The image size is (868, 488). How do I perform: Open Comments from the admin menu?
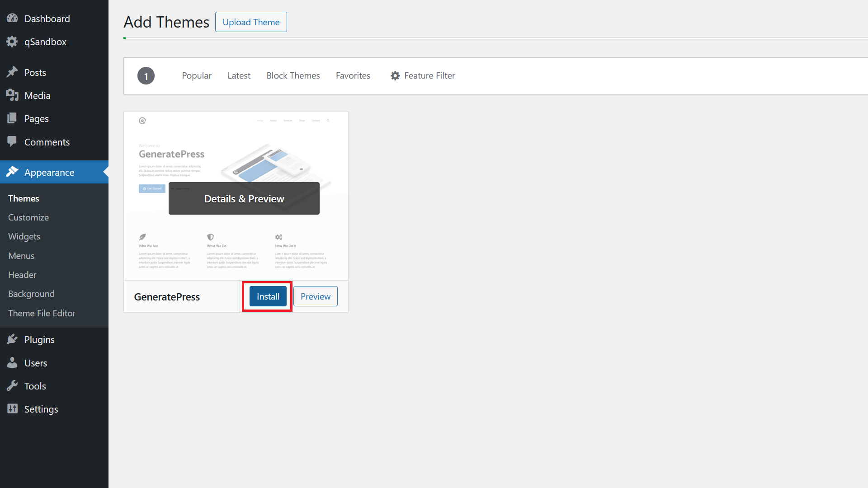pos(47,142)
